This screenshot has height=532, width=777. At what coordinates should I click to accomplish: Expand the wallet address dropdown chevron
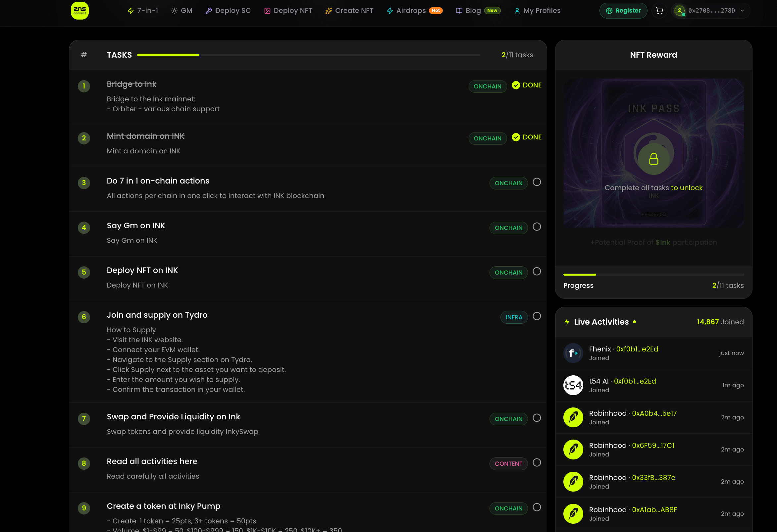742,11
